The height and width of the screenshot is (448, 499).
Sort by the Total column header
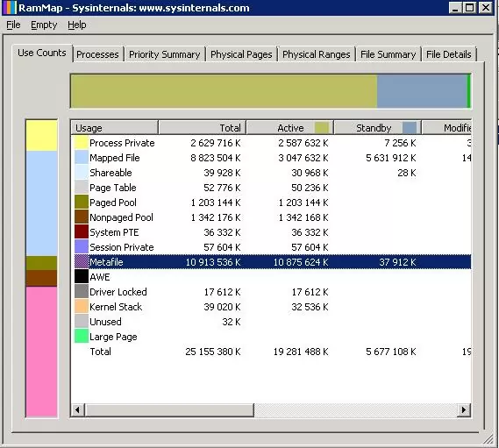(203, 128)
